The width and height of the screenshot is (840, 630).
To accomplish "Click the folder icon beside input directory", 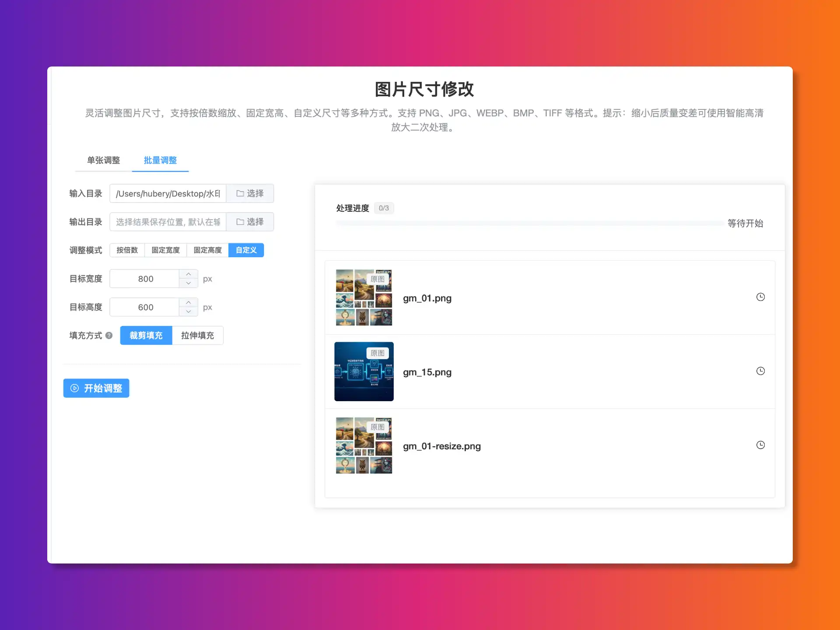I will click(x=239, y=193).
